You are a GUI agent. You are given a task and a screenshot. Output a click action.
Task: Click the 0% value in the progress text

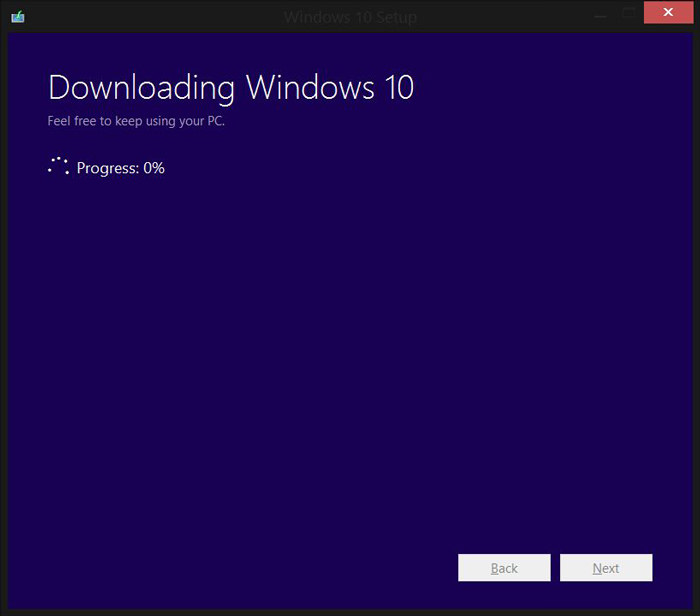[x=153, y=168]
